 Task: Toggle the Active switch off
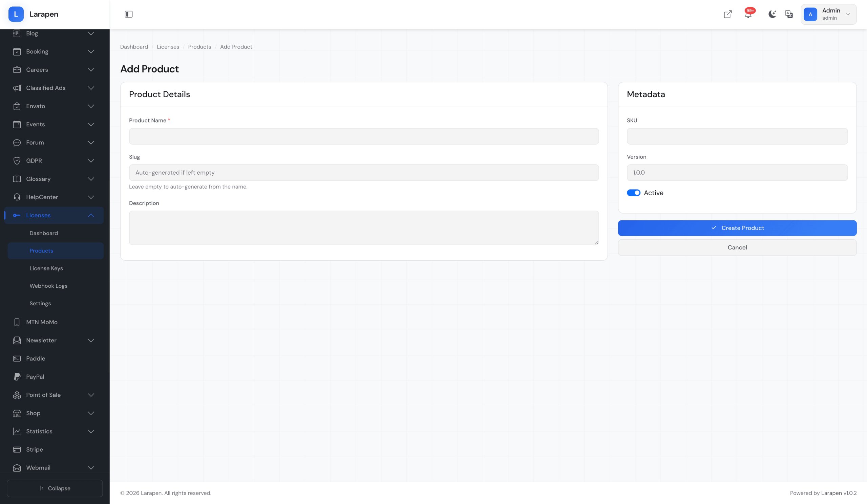click(x=633, y=193)
